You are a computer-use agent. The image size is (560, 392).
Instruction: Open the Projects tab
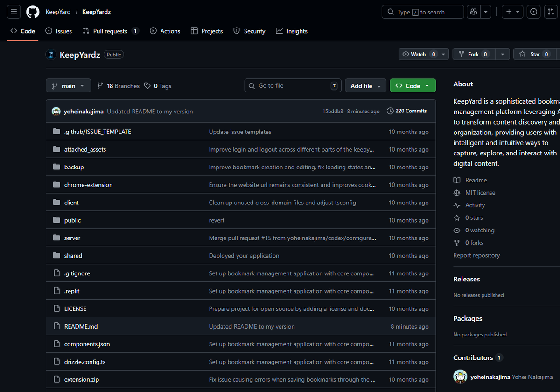tap(207, 31)
